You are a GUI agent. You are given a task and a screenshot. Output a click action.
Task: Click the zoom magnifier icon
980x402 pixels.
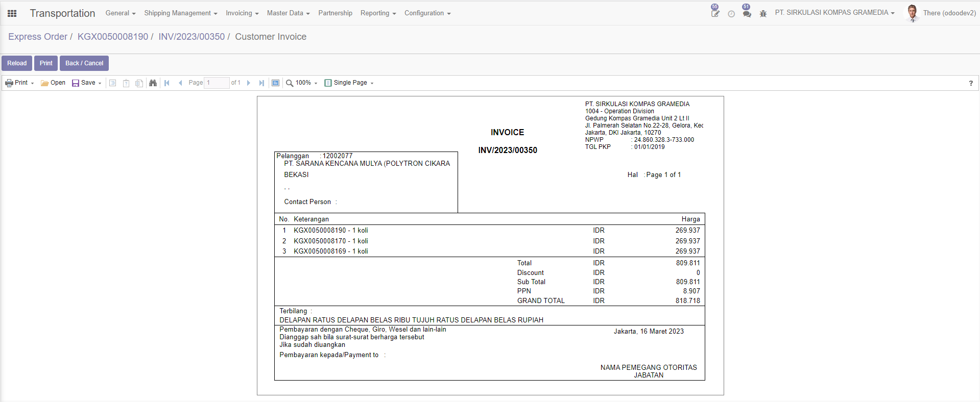tap(290, 83)
